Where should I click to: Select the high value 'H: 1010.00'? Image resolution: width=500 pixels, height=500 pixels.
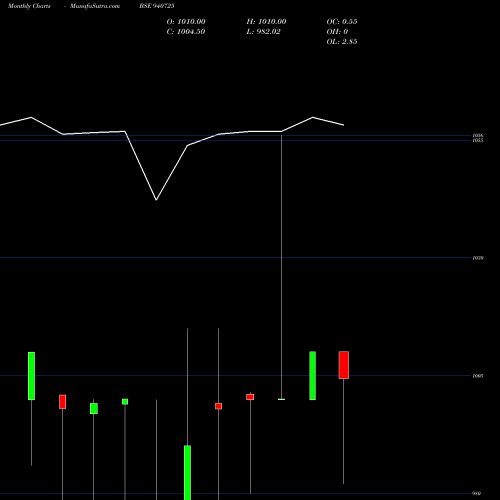[x=266, y=22]
